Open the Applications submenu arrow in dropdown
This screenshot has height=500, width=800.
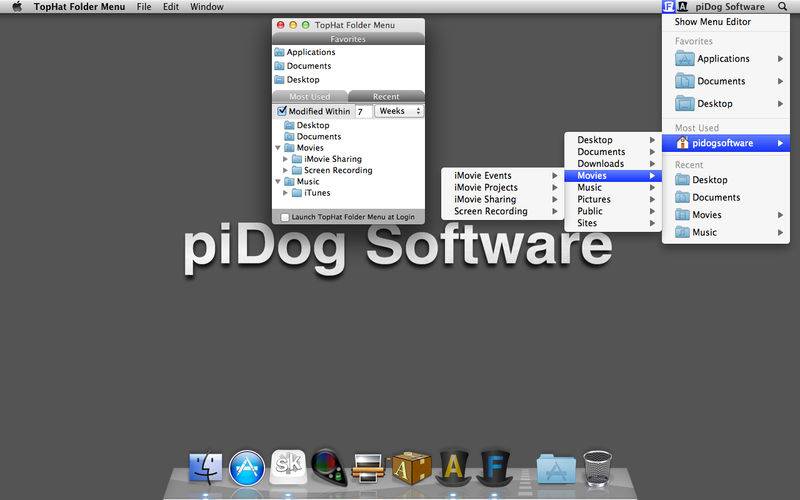[x=780, y=59]
